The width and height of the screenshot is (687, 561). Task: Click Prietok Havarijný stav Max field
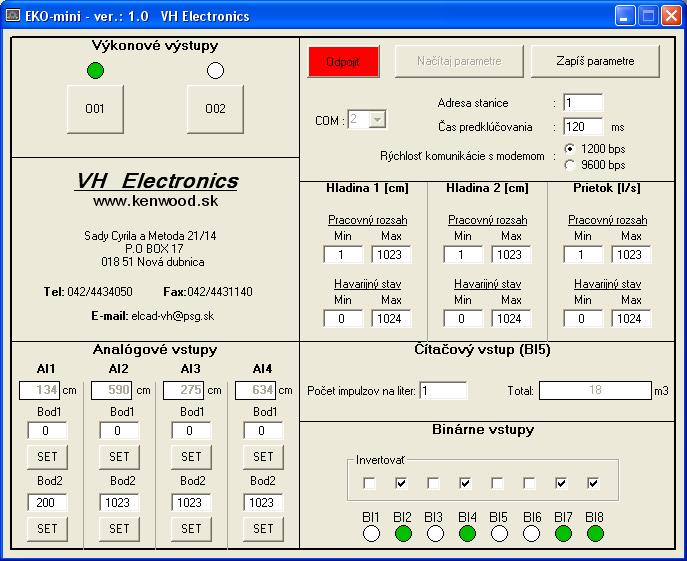pyautogui.click(x=631, y=319)
